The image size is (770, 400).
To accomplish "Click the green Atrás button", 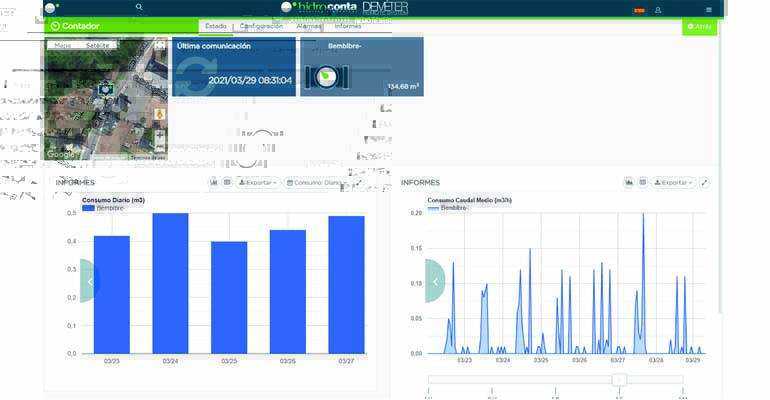I will (699, 27).
